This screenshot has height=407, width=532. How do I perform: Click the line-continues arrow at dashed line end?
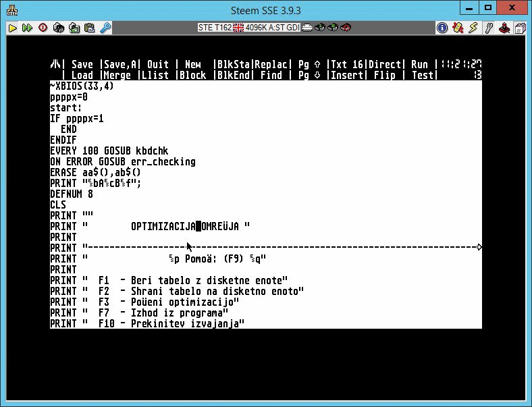click(479, 247)
